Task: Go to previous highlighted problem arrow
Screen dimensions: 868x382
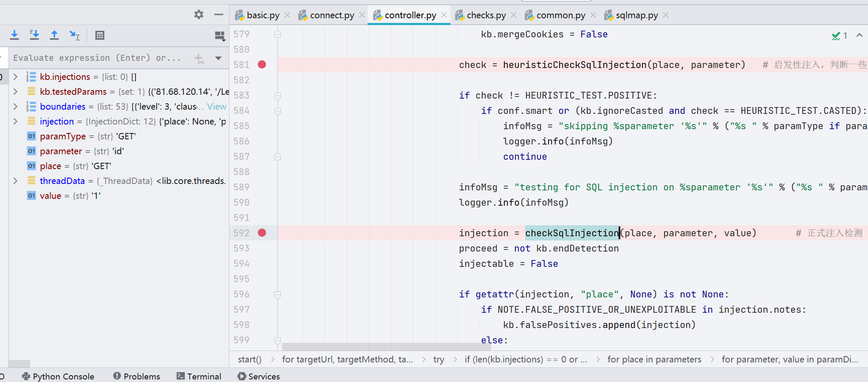Action: point(860,35)
